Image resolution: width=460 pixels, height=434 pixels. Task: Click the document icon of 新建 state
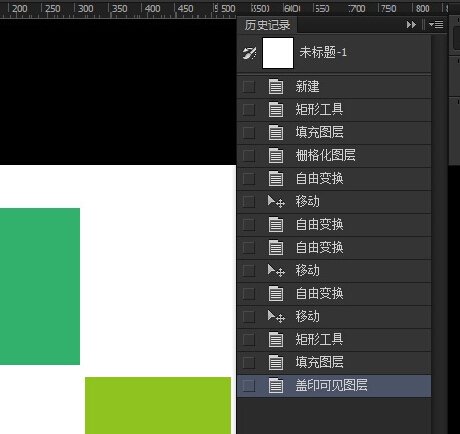(276, 87)
